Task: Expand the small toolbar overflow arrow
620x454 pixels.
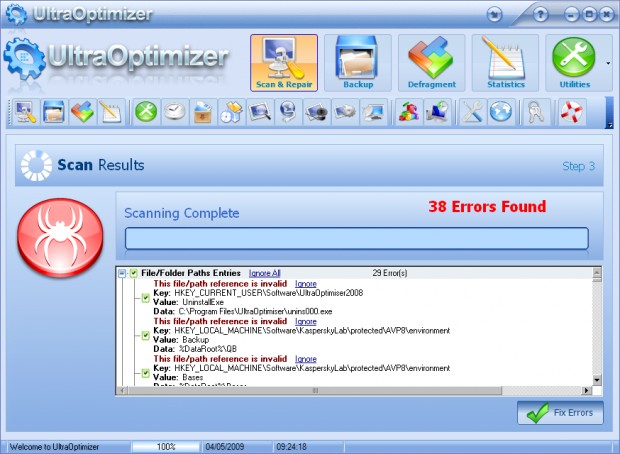Action: click(x=609, y=125)
